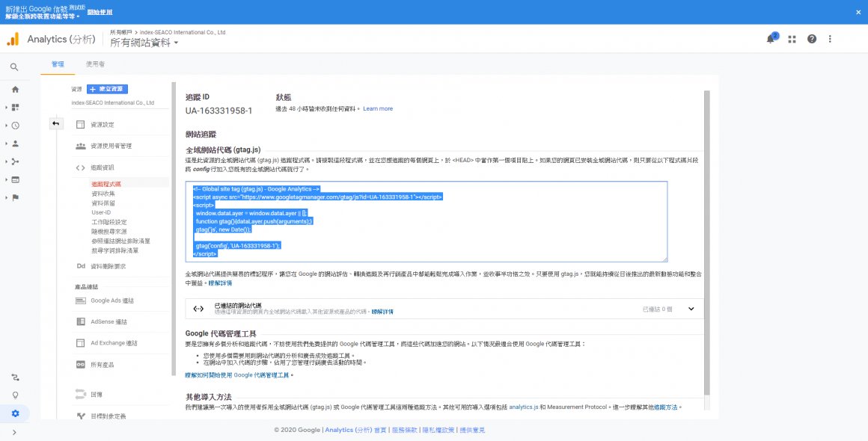Viewport: 868px width, 441px height.
Task: Click the 回傳 arrows icon
Action: click(x=80, y=395)
